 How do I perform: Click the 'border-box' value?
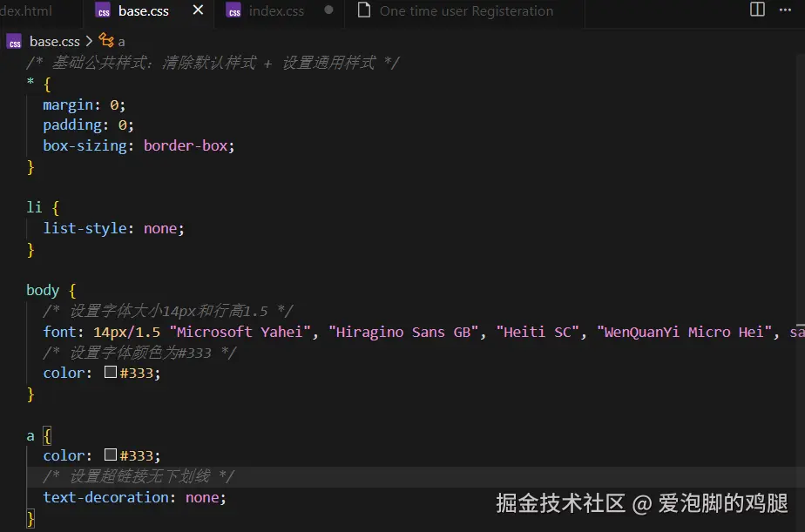(x=186, y=145)
